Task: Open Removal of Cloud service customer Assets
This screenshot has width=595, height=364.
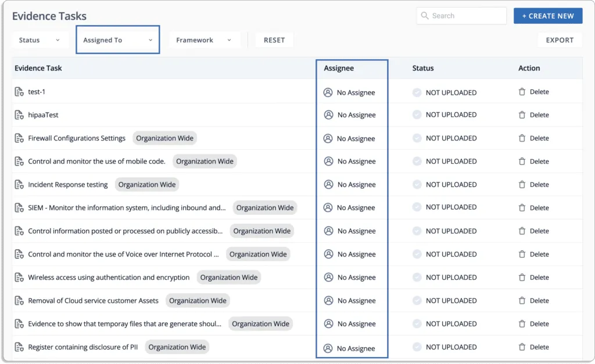Action: click(94, 301)
